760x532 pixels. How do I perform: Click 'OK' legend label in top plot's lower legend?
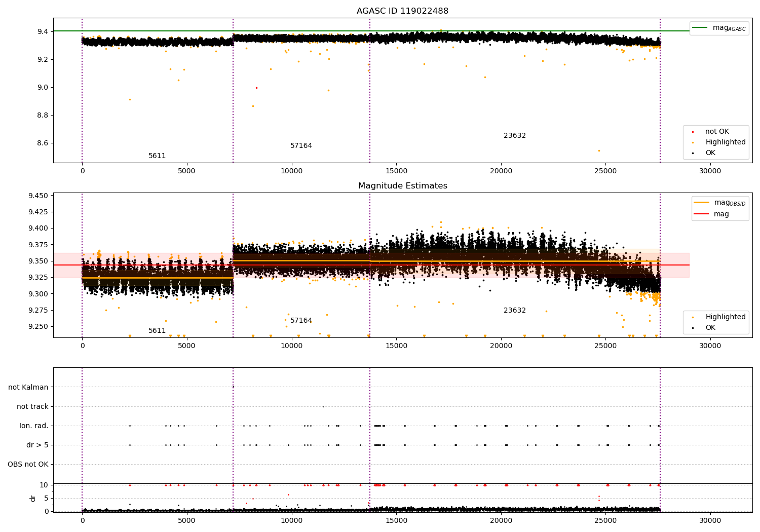(710, 153)
